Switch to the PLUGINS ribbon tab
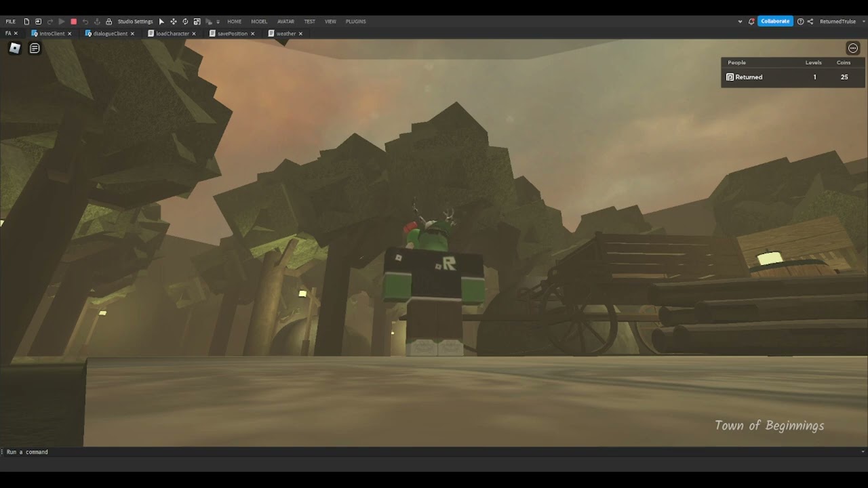This screenshot has height=488, width=868. point(356,22)
